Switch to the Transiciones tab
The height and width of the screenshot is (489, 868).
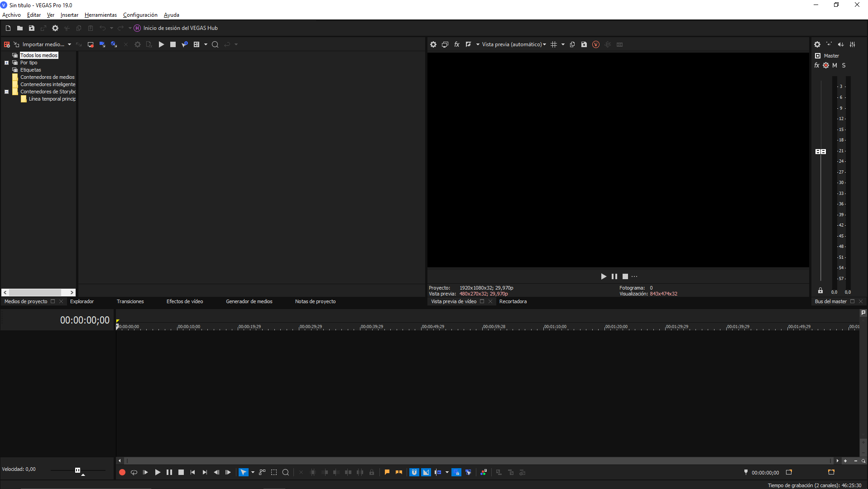130,301
